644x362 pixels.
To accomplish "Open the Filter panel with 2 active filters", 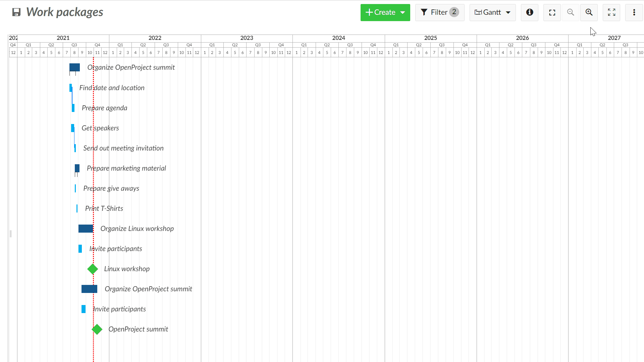I will pyautogui.click(x=439, y=12).
